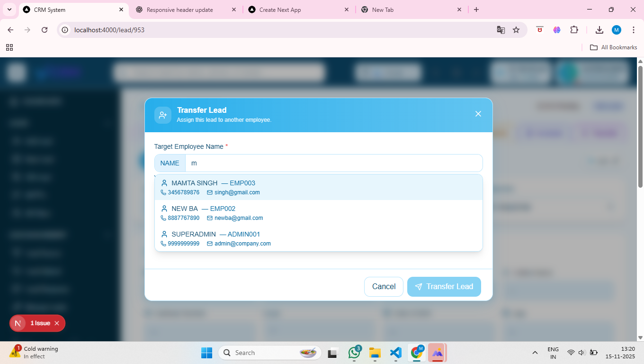Open the Chrome profile avatar
This screenshot has height=364, width=644.
616,30
